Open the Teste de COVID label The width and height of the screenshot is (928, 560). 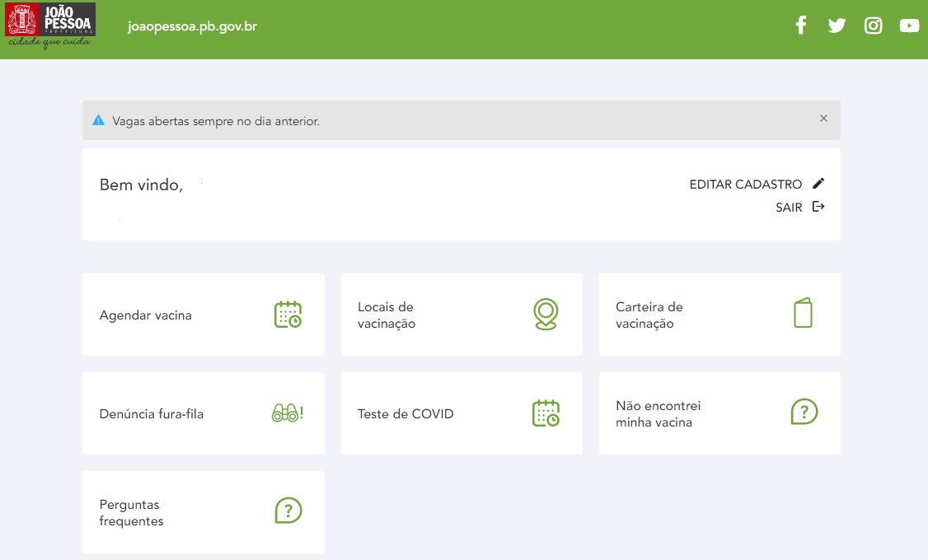405,414
